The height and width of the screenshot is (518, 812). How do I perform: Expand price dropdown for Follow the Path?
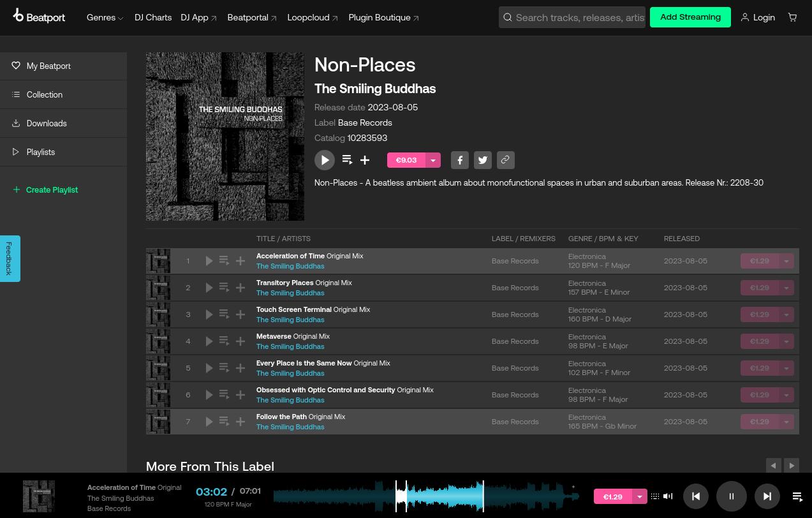(x=786, y=422)
